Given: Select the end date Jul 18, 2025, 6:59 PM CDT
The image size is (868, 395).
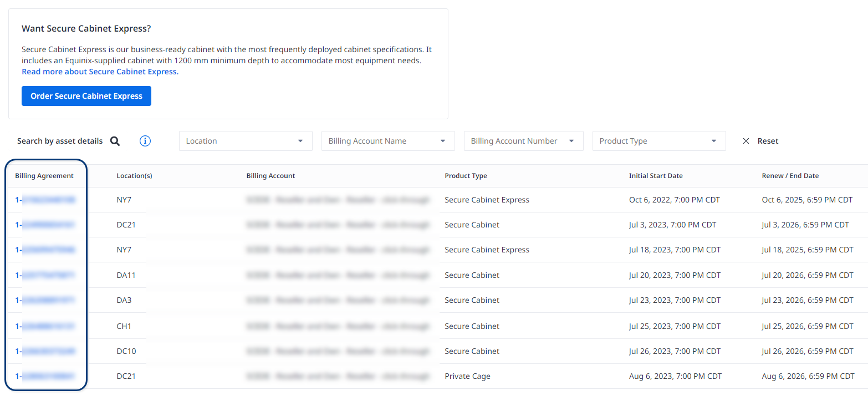Looking at the screenshot, I should [808, 250].
